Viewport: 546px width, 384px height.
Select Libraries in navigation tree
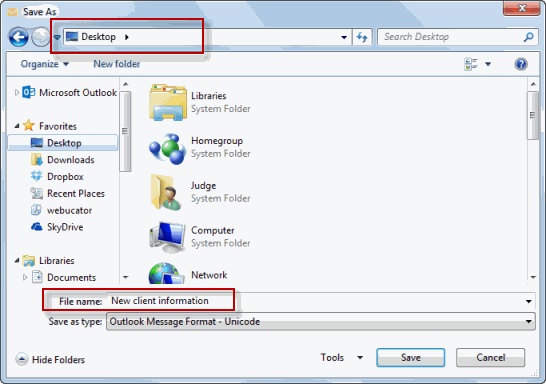click(56, 260)
